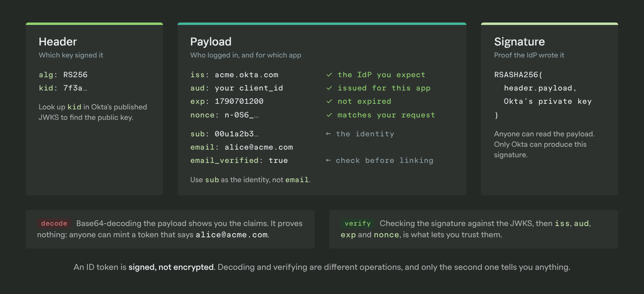Select the "iss: acme.okta.com" claim

click(x=234, y=75)
